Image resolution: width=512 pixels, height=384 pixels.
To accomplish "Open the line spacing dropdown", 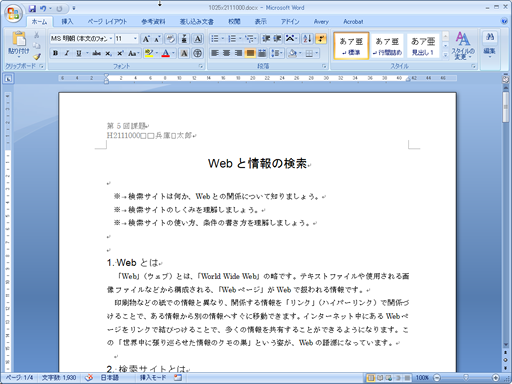I will click(277, 53).
